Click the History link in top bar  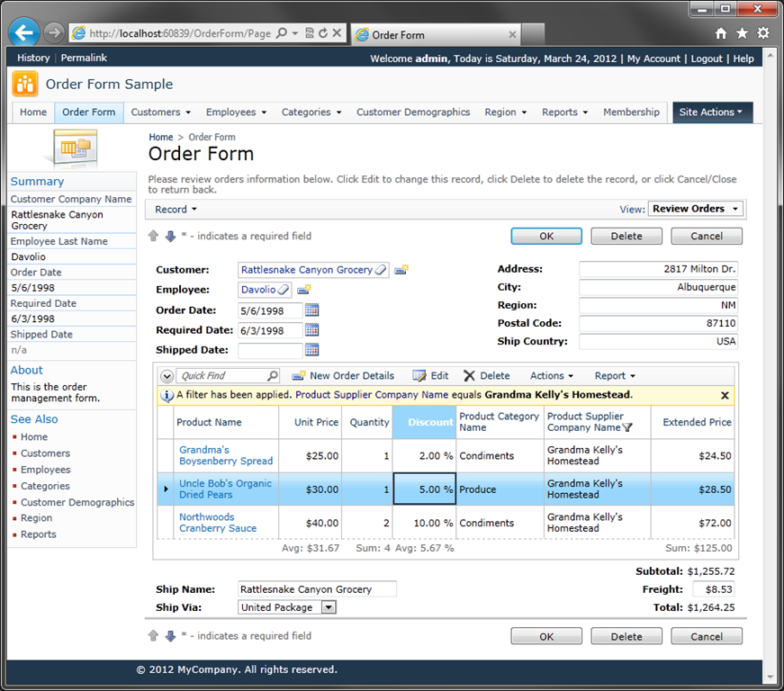[33, 58]
